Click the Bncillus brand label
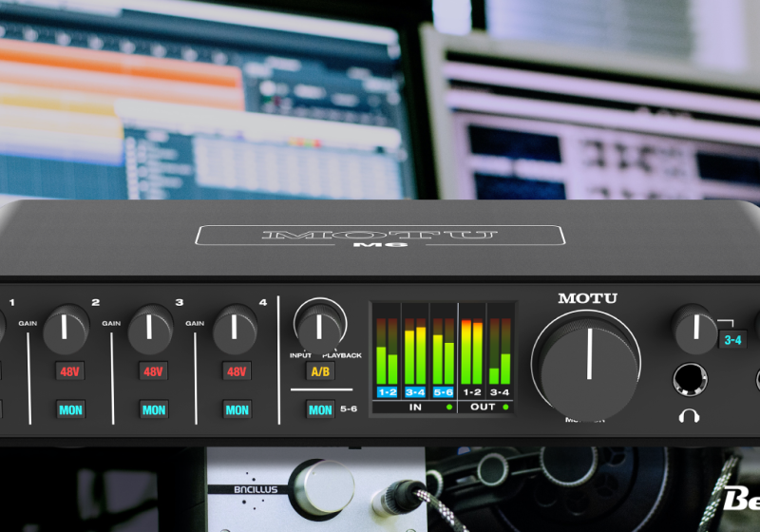Viewport: 760px width, 532px height. pyautogui.click(x=256, y=490)
